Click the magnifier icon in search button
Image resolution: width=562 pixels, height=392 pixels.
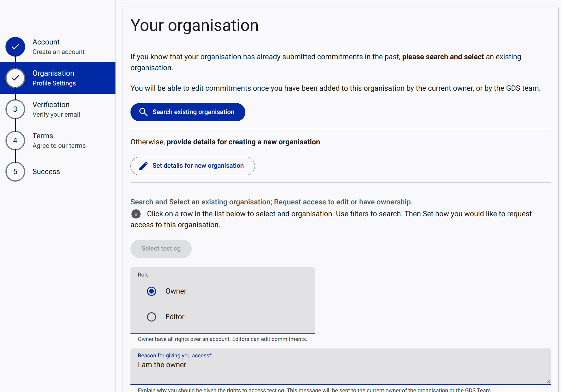tap(143, 112)
